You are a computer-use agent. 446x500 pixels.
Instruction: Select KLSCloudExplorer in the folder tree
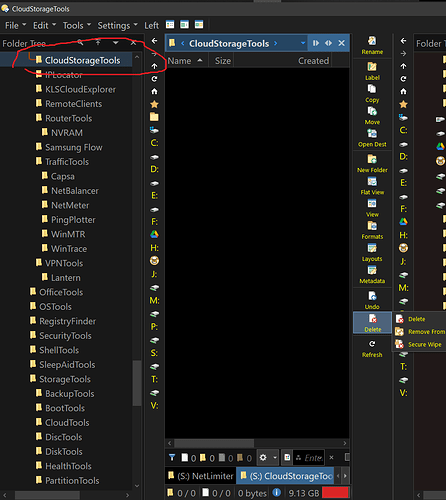(x=80, y=89)
